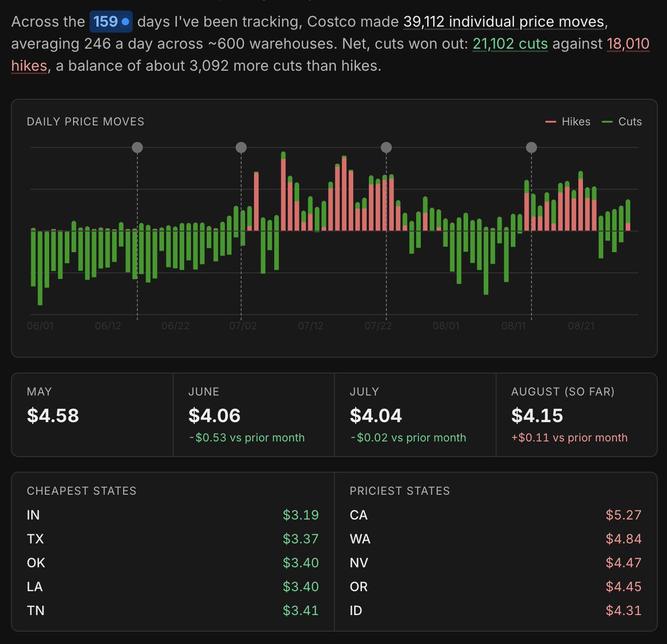Click the DAILY PRICE MOVES chart title
This screenshot has width=667, height=644.
pyautogui.click(x=86, y=122)
